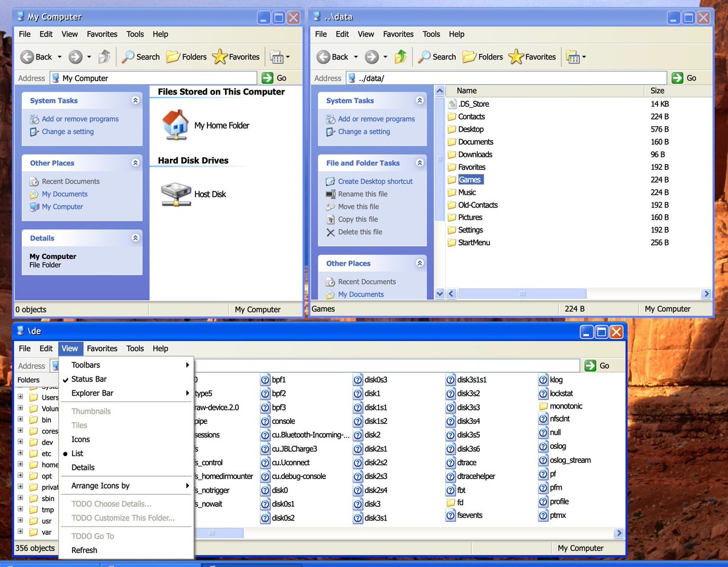Click the Up folder icon in My Computer window
Screen dimensions: 728x567
click(x=104, y=57)
